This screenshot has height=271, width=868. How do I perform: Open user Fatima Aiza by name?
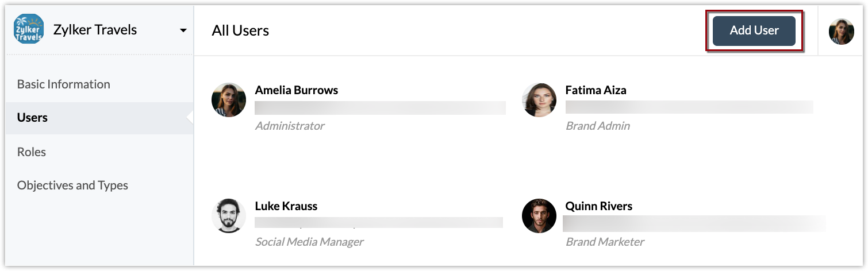pyautogui.click(x=596, y=90)
